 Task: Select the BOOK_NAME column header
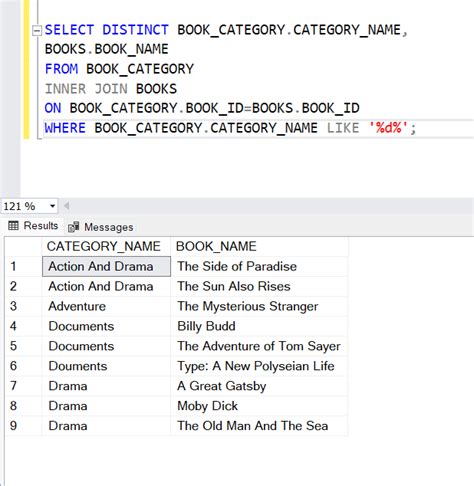259,246
